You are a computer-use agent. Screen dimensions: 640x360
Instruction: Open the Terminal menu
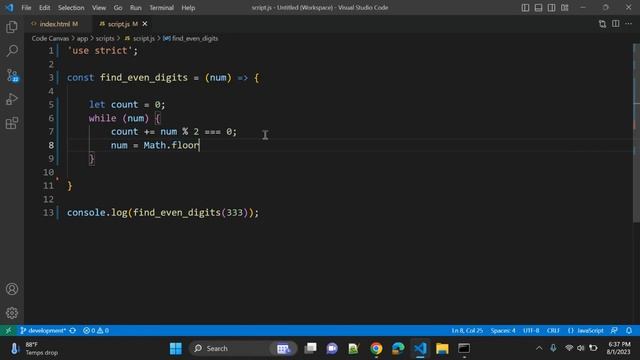click(x=161, y=7)
